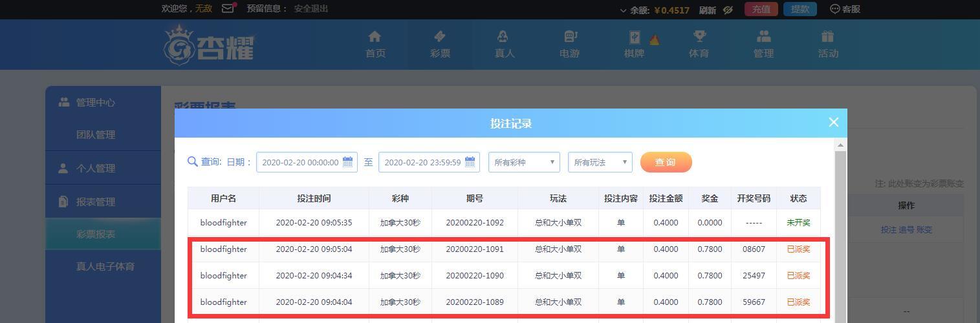
Task: Open the mail envelope icon
Action: coord(228,8)
